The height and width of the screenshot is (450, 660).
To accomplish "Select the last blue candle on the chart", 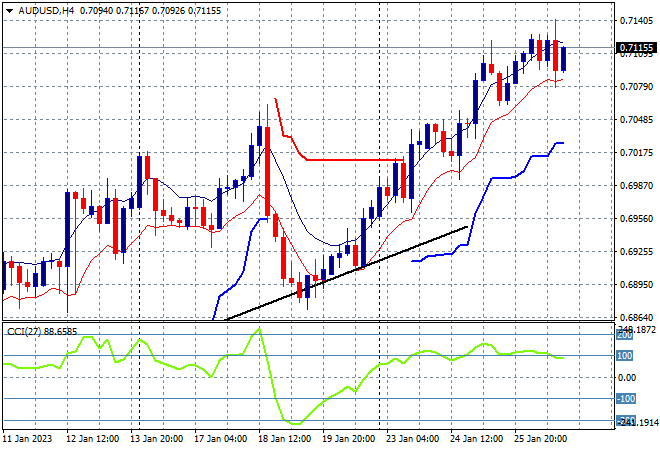I will pos(563,59).
